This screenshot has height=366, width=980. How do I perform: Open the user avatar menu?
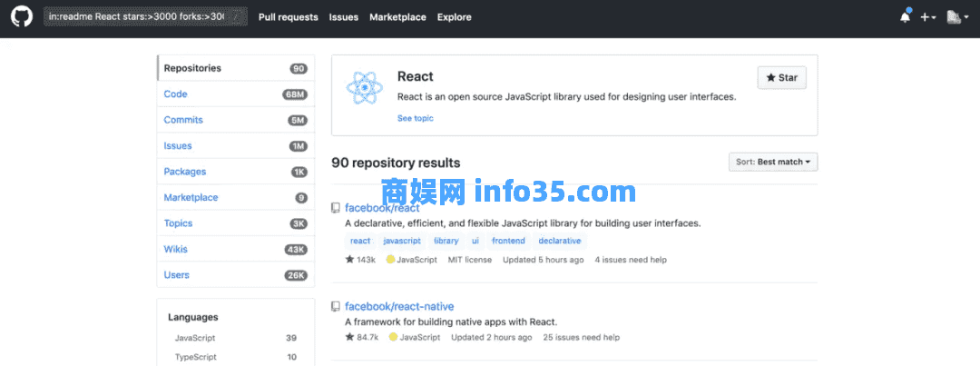956,17
